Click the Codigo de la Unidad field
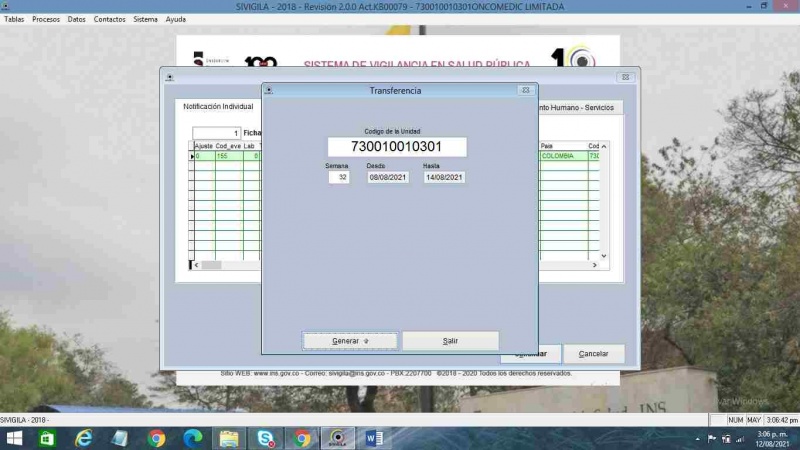The height and width of the screenshot is (450, 800). click(x=399, y=147)
